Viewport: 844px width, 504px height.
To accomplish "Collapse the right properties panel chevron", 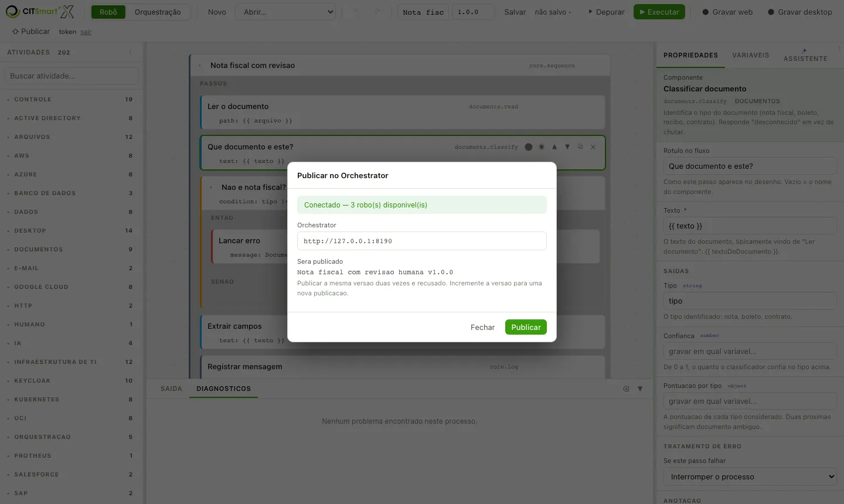I will 839,49.
